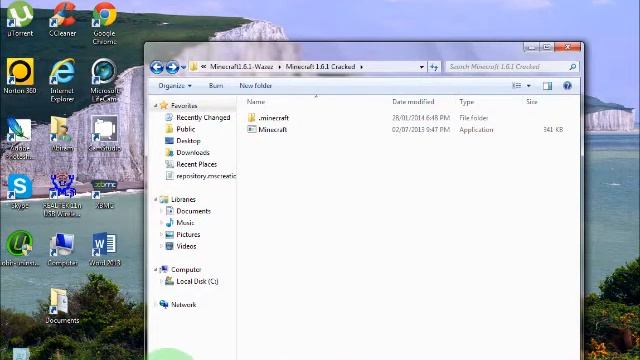Image resolution: width=640 pixels, height=360 pixels.
Task: Expand the Documents library
Action: (x=161, y=211)
